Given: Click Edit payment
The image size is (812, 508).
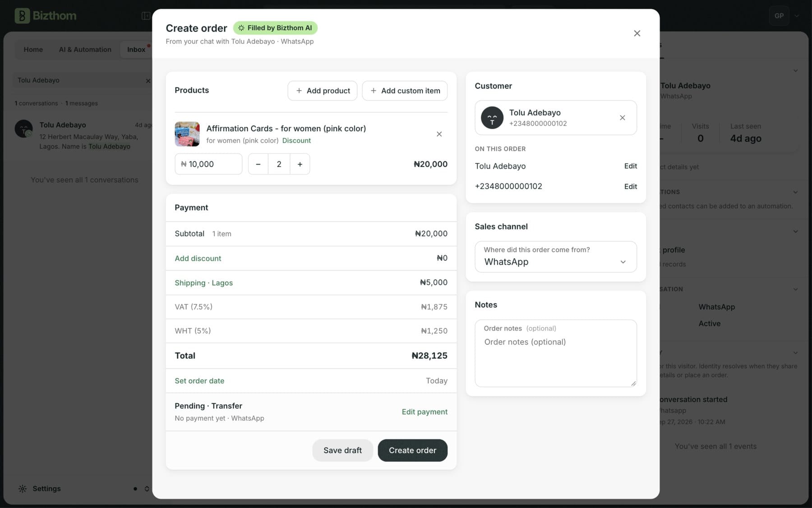Looking at the screenshot, I should (x=424, y=412).
